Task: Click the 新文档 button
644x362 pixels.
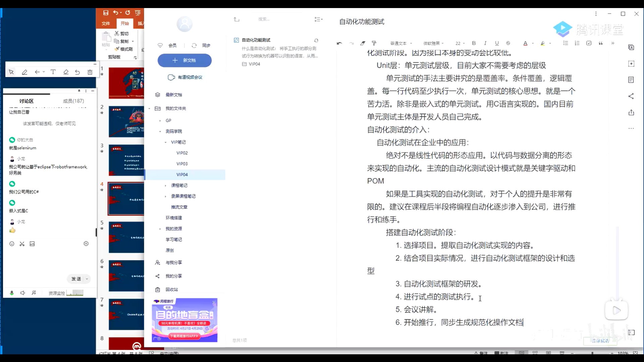Action: click(x=184, y=60)
